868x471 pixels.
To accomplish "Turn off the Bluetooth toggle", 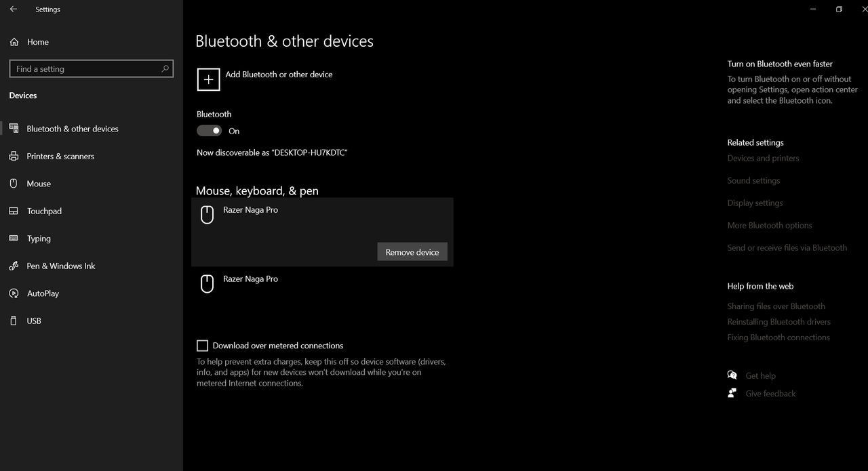I will [210, 131].
